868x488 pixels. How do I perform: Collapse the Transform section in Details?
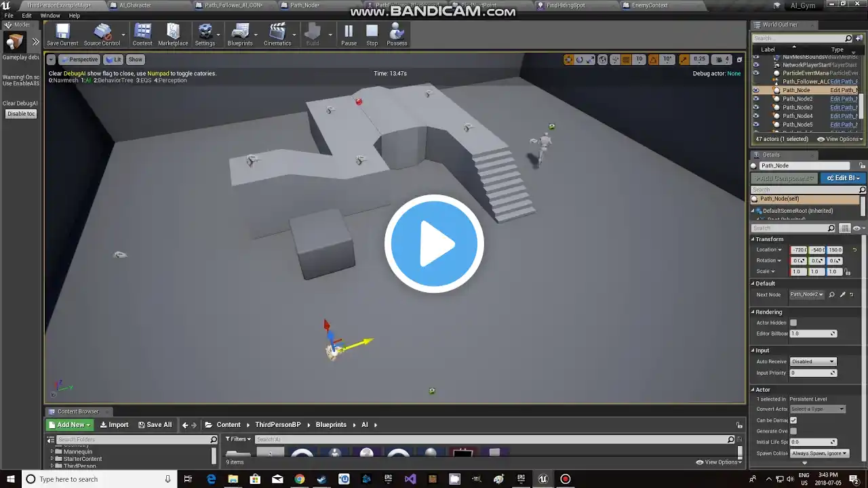tap(753, 239)
